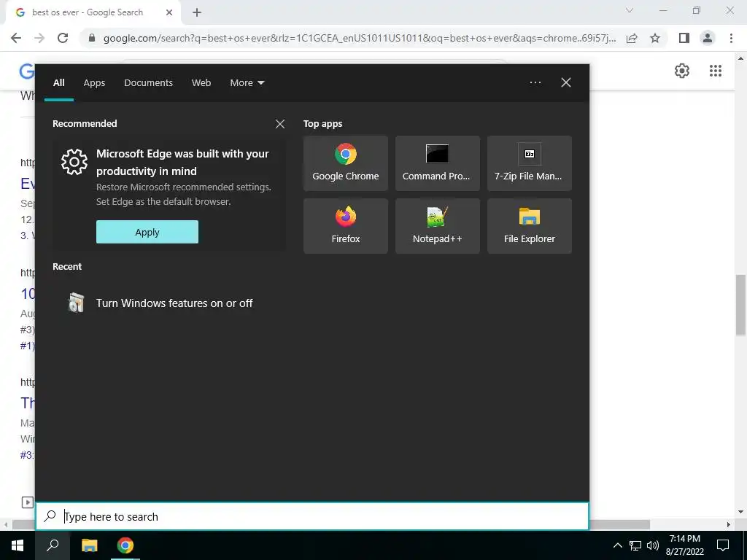Open Google quick settings gear
The image size is (747, 560).
(682, 71)
